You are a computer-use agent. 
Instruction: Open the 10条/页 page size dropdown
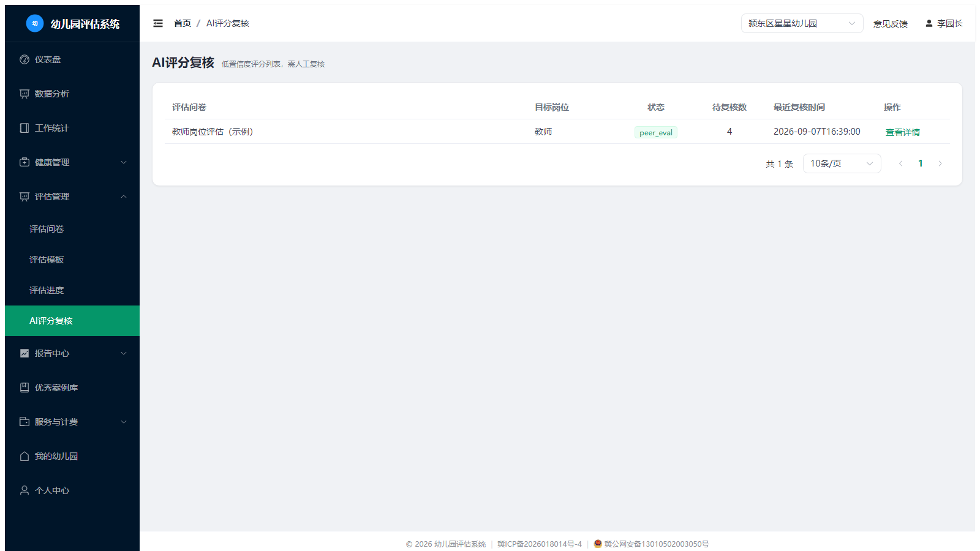pyautogui.click(x=842, y=163)
